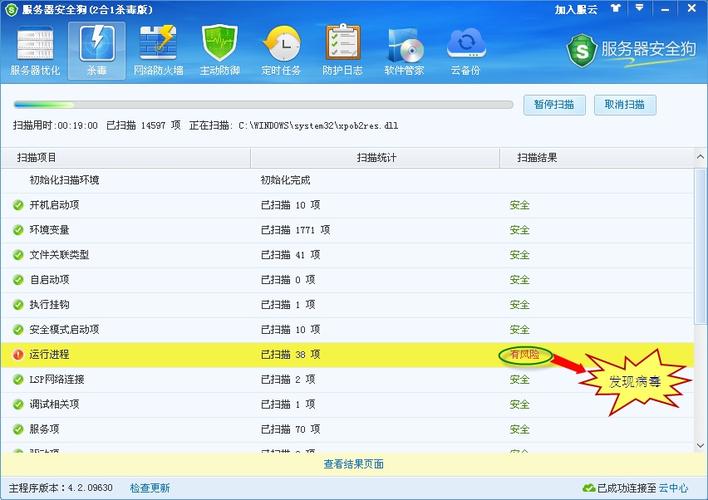The image size is (708, 500).
Task: Click the vertical scrollbar thumb of scan list
Action: point(700,246)
